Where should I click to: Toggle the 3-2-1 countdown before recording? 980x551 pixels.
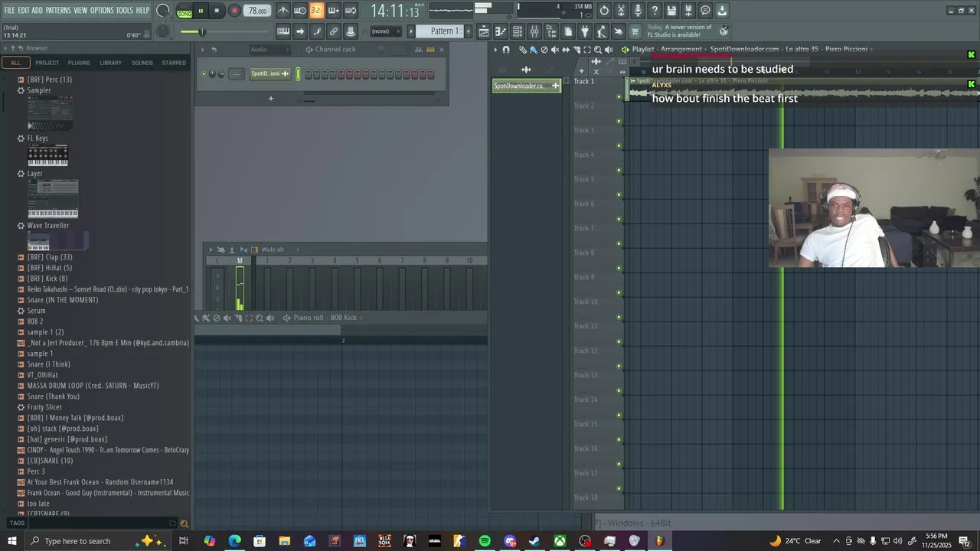point(316,11)
